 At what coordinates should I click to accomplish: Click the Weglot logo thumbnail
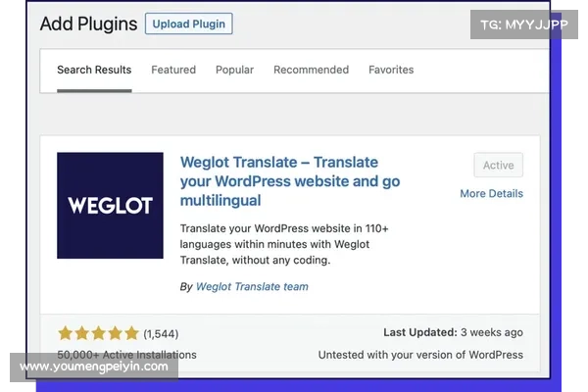(110, 205)
